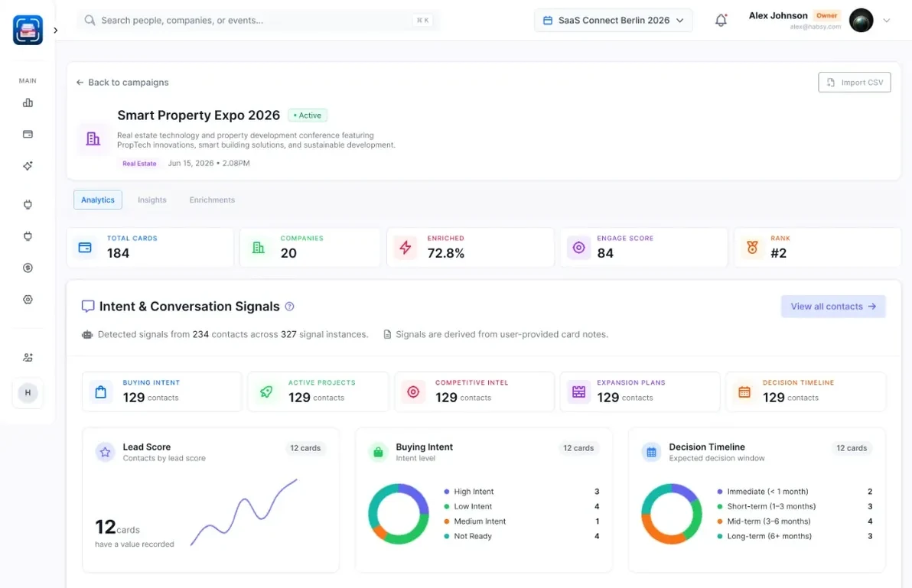Switch to the Analytics tab
This screenshot has height=588, width=912.
pos(98,200)
